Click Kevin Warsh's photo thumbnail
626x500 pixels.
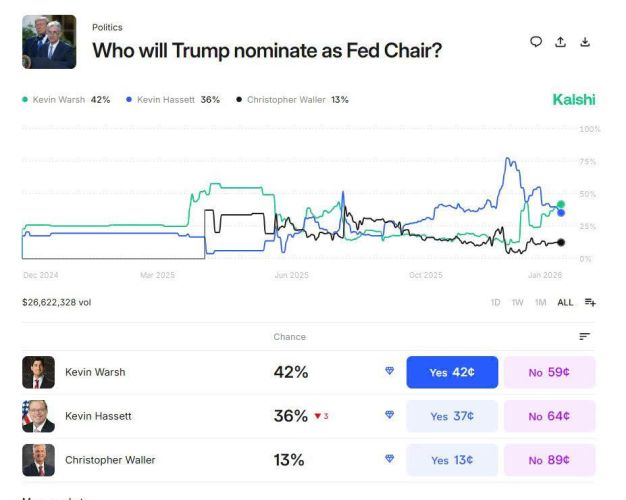click(38, 372)
